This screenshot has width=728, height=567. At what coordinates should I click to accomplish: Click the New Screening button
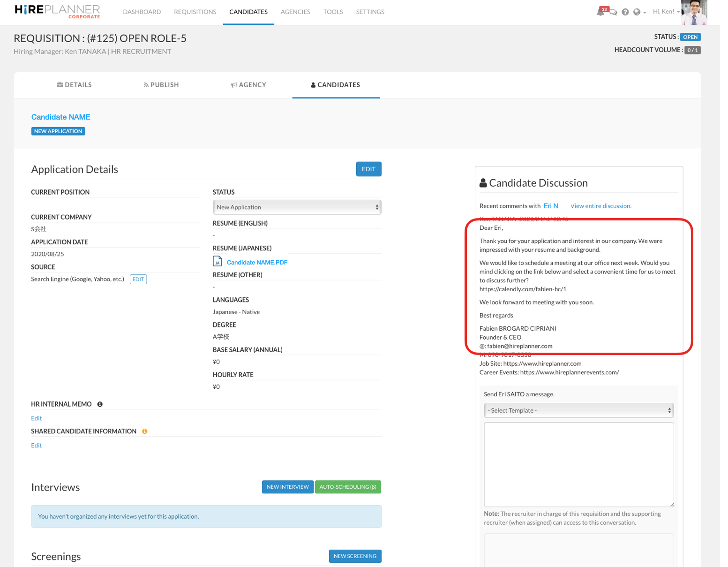point(355,556)
